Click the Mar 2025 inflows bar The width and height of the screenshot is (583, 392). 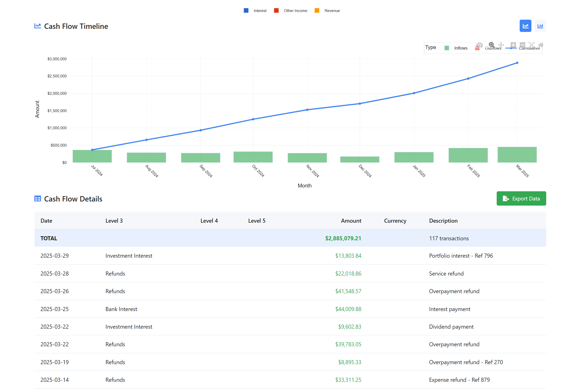click(517, 155)
